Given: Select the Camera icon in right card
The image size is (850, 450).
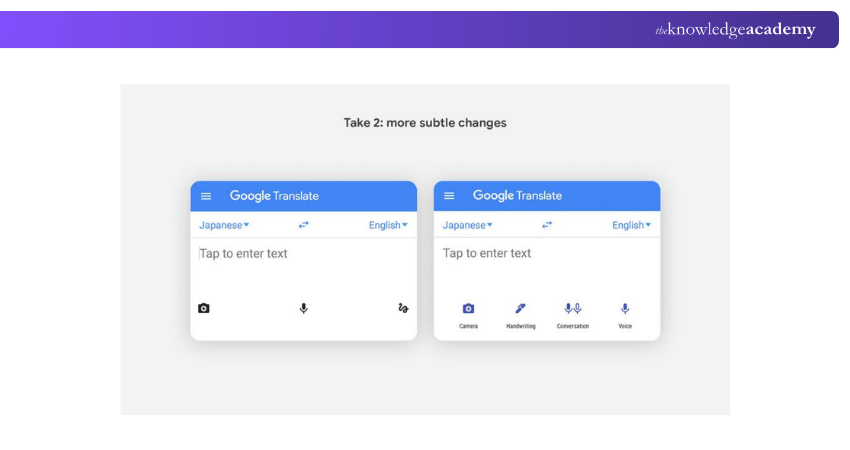Looking at the screenshot, I should pos(468,308).
